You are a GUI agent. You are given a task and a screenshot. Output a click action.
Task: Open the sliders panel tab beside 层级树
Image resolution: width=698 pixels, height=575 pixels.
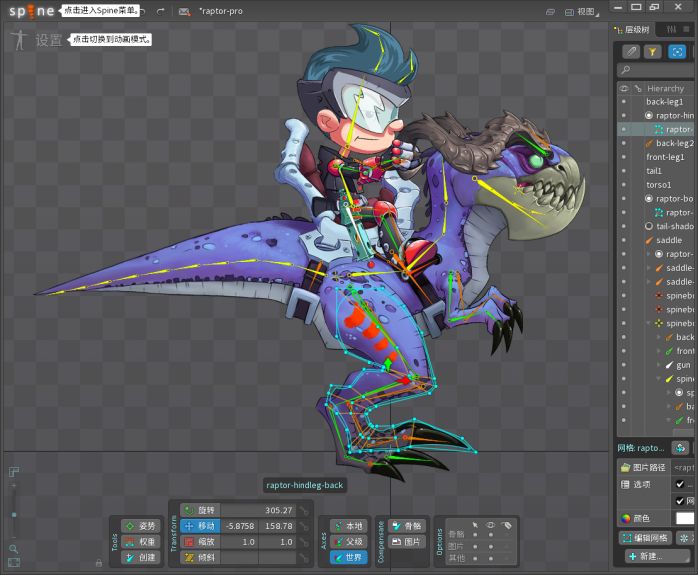click(x=671, y=30)
